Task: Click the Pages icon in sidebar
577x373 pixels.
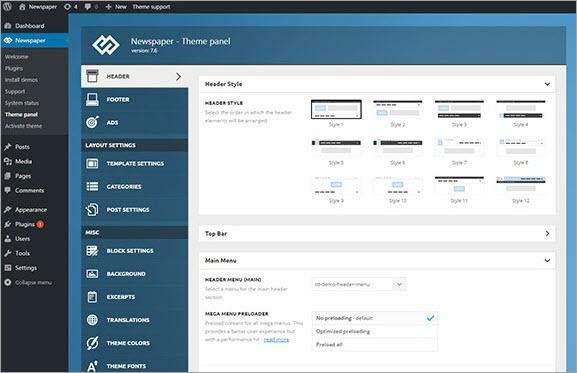Action: [x=8, y=176]
